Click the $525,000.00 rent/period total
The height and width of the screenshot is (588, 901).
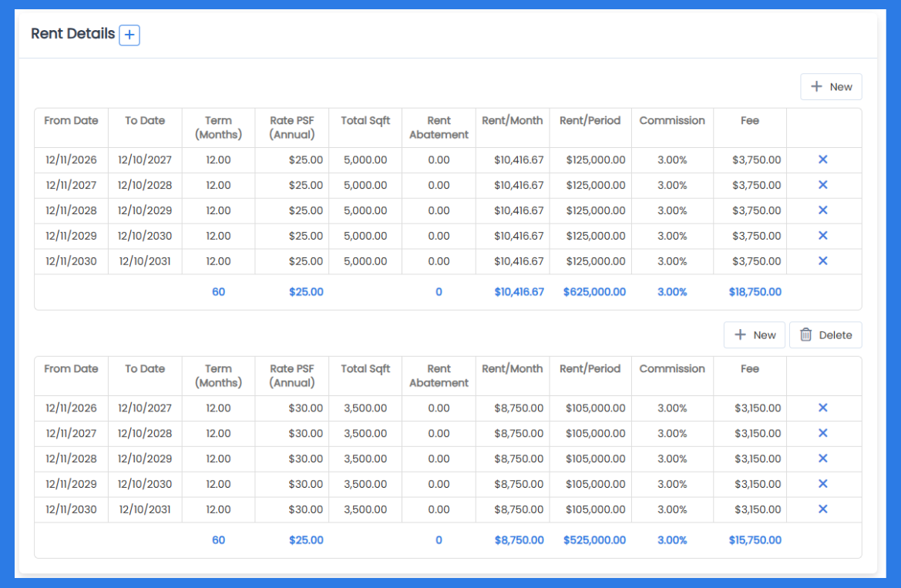click(595, 540)
